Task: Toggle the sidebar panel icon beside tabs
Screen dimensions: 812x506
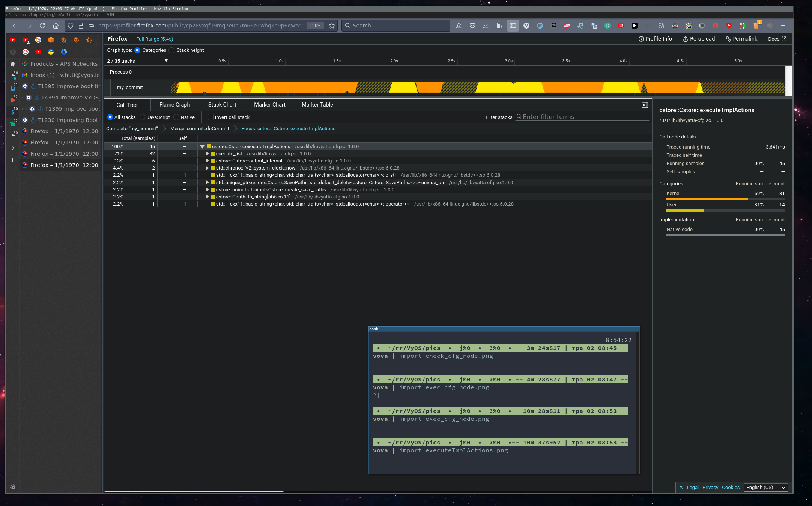Action: click(513, 26)
